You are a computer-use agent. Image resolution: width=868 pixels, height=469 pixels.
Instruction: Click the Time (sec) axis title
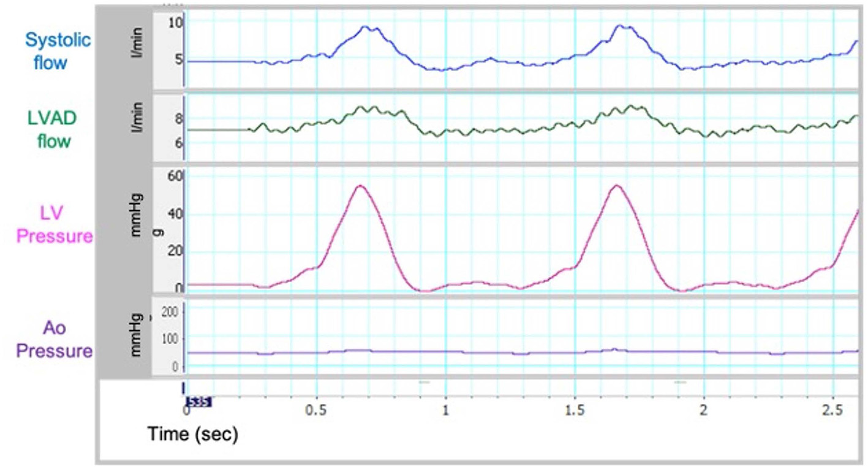[193, 435]
